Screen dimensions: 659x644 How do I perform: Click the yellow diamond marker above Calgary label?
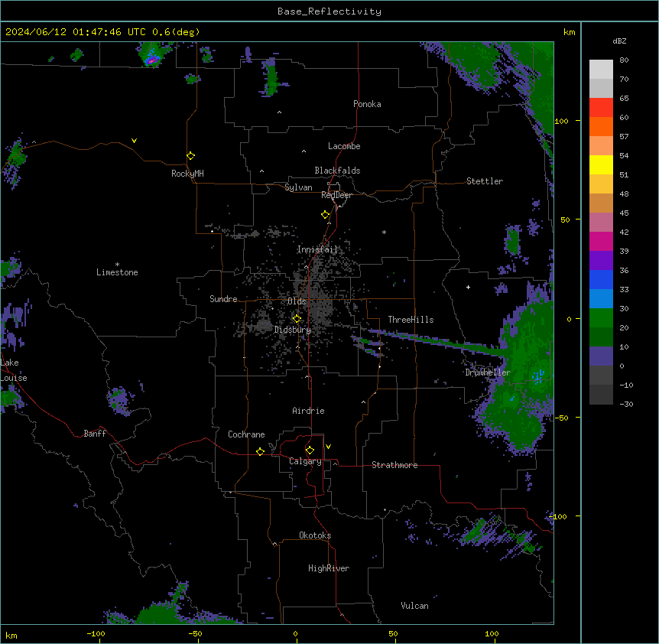point(310,450)
